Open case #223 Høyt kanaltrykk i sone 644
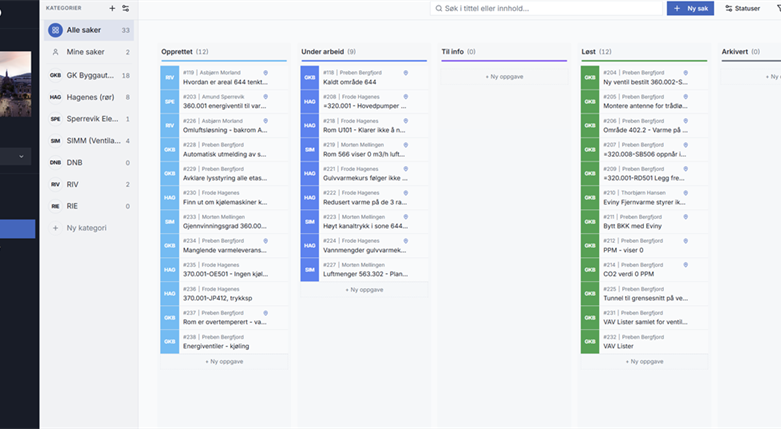The width and height of the screenshot is (781, 429). pyautogui.click(x=364, y=222)
